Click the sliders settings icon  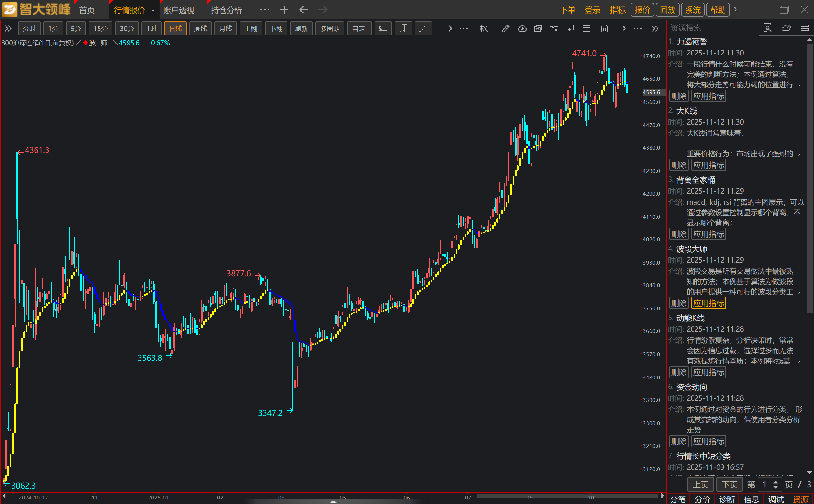pyautogui.click(x=554, y=29)
